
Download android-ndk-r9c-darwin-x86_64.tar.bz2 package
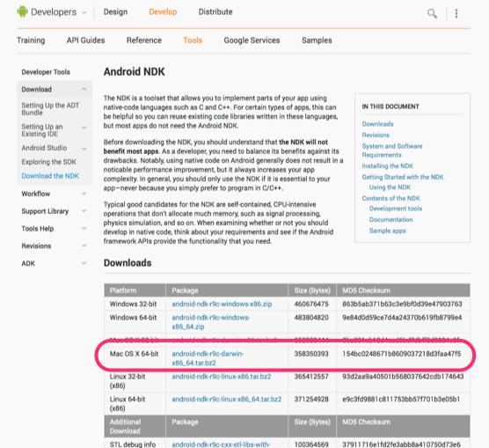pyautogui.click(x=208, y=358)
